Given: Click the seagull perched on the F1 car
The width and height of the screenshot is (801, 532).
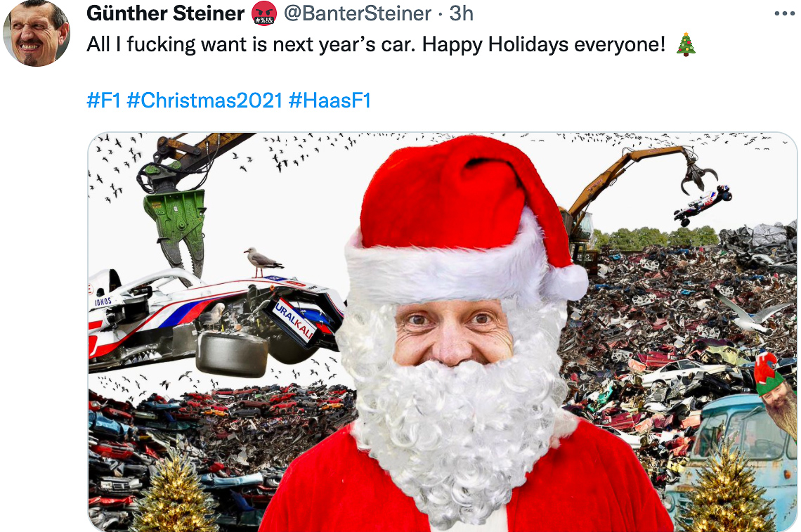Looking at the screenshot, I should click(263, 262).
